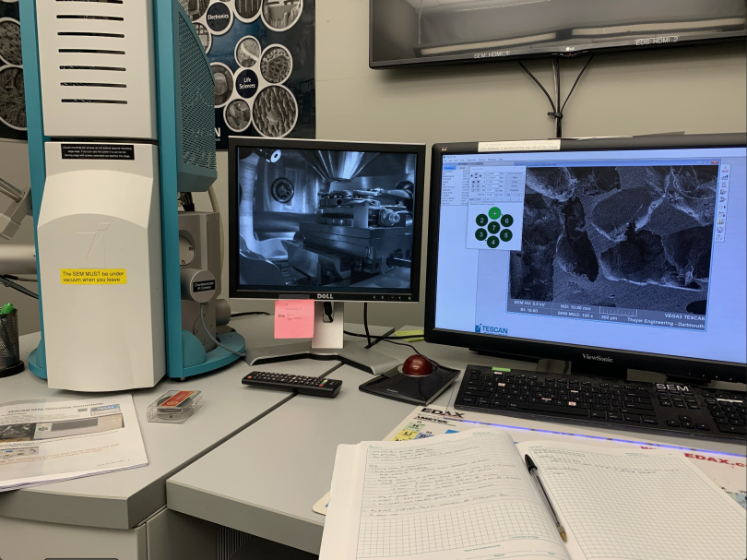The image size is (747, 560).
Task: Click the 'SEM MAG: 100 x' info text
Action: [x=575, y=315]
